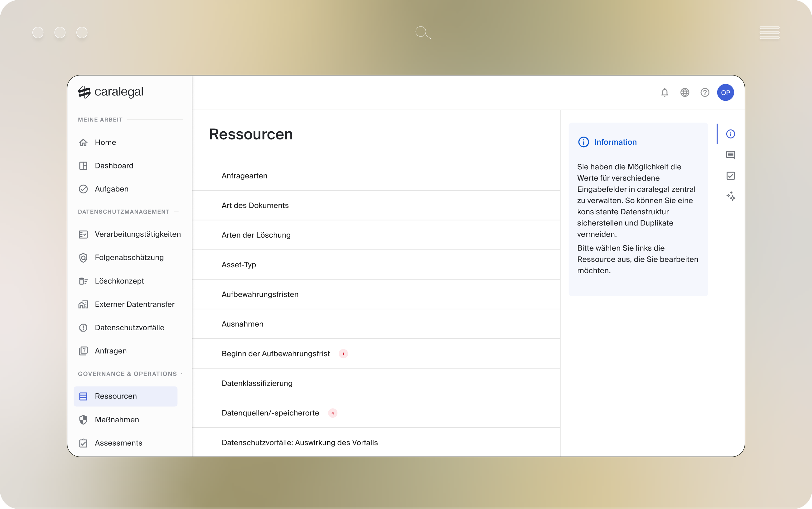This screenshot has width=812, height=509.
Task: Expand the Governance & Operations section
Action: pyautogui.click(x=182, y=374)
